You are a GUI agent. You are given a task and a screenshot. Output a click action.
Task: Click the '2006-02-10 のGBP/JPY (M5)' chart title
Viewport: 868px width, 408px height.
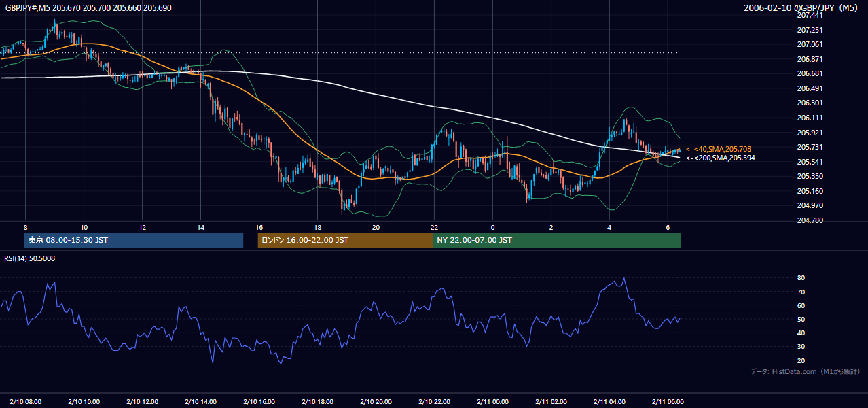point(802,7)
